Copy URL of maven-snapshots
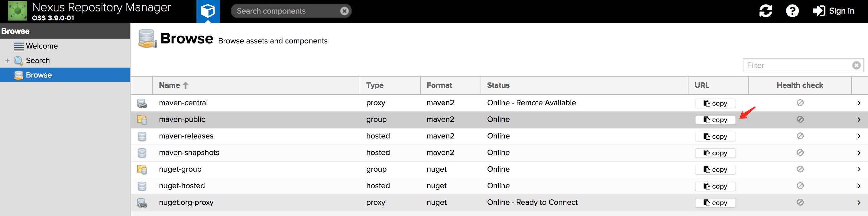 tap(715, 153)
